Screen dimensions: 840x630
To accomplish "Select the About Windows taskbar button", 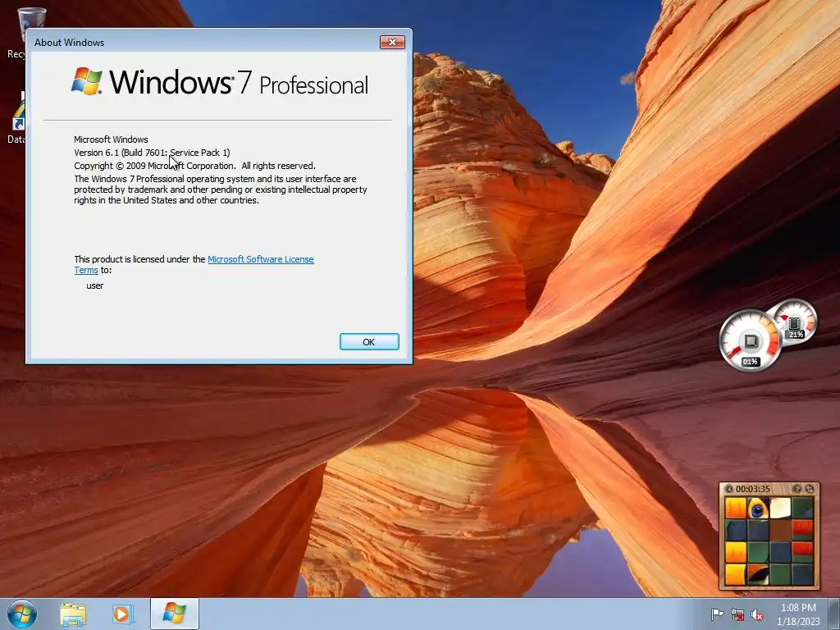I will [x=175, y=614].
